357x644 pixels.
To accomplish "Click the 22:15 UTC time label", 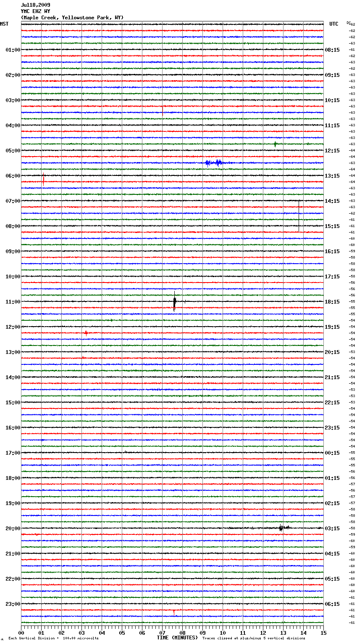I will (x=332, y=403).
